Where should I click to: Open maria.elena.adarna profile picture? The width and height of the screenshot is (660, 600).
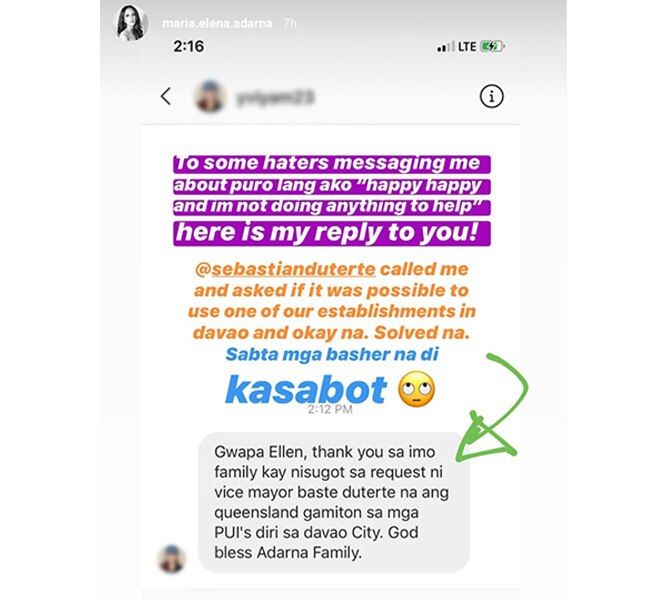click(x=131, y=24)
